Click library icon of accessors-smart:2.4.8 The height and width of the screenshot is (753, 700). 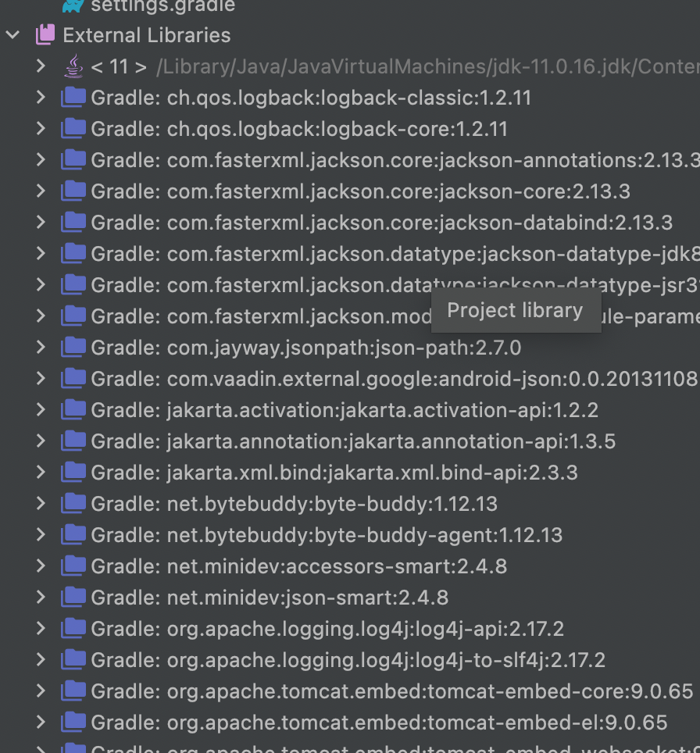click(x=73, y=566)
